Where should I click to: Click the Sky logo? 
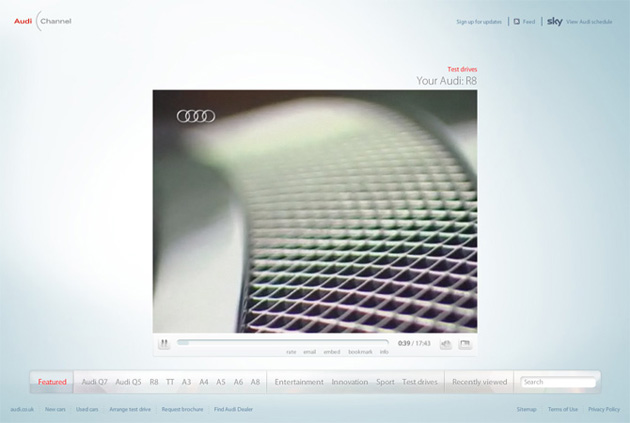tap(555, 21)
